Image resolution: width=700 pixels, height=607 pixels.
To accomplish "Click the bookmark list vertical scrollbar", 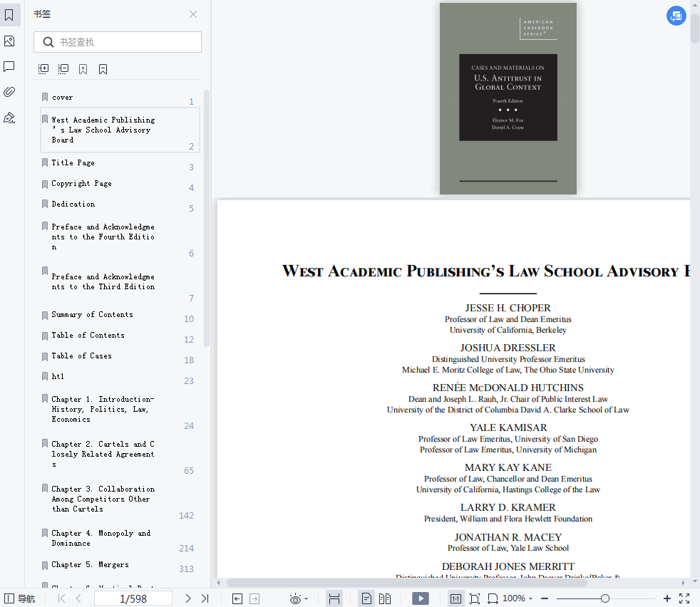I will coord(206,218).
